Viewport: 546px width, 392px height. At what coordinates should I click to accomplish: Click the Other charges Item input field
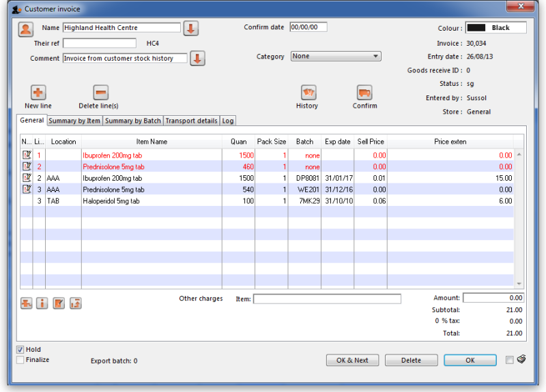[x=327, y=299]
